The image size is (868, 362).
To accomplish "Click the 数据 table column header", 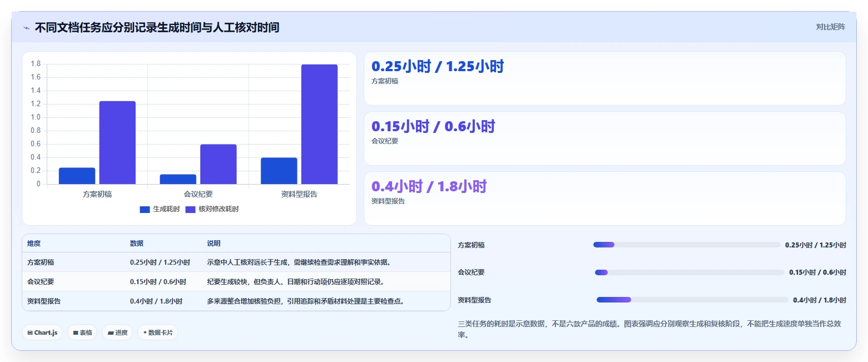I will [137, 244].
